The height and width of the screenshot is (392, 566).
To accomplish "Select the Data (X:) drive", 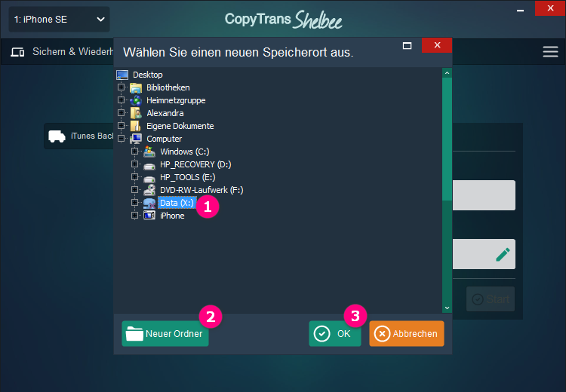I will point(177,203).
